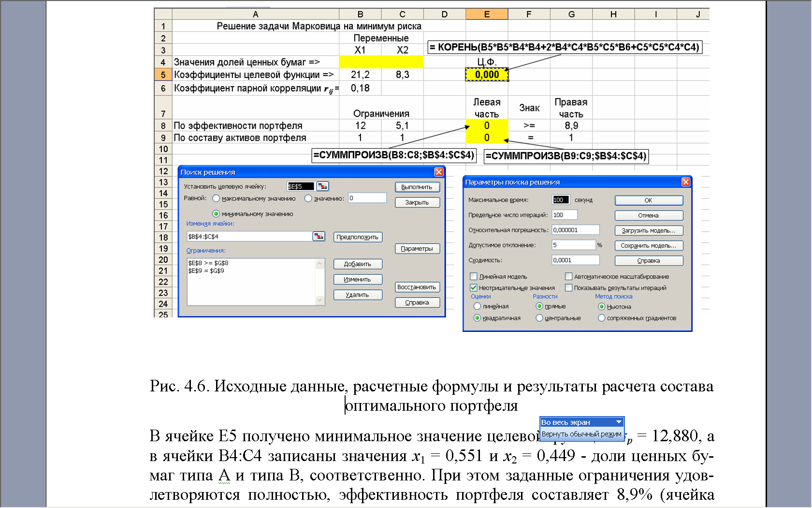812x508 pixels.
Task: Click the Относительная погрешность field 0,000001
Action: click(576, 230)
